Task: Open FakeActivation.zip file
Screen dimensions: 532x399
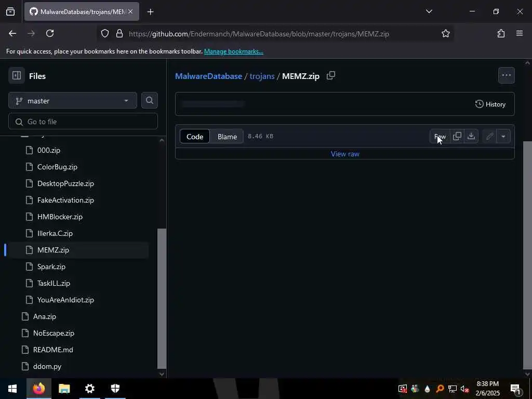Action: (65, 200)
